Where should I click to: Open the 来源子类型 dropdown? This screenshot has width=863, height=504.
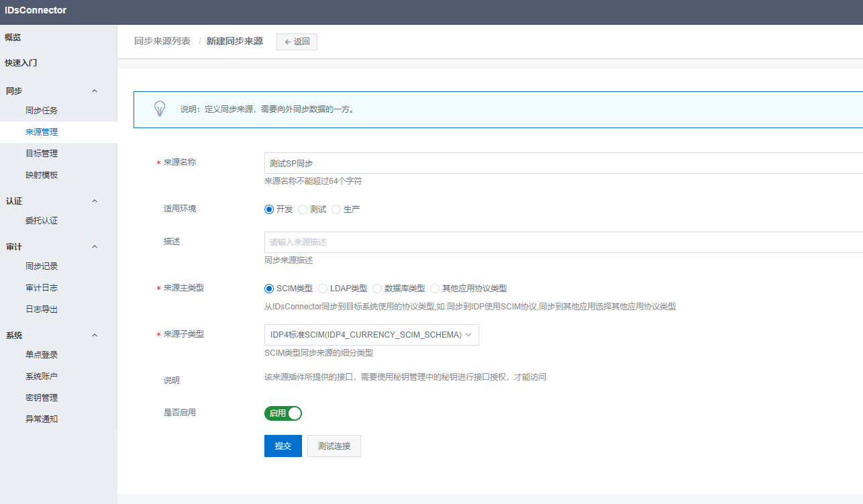(371, 335)
